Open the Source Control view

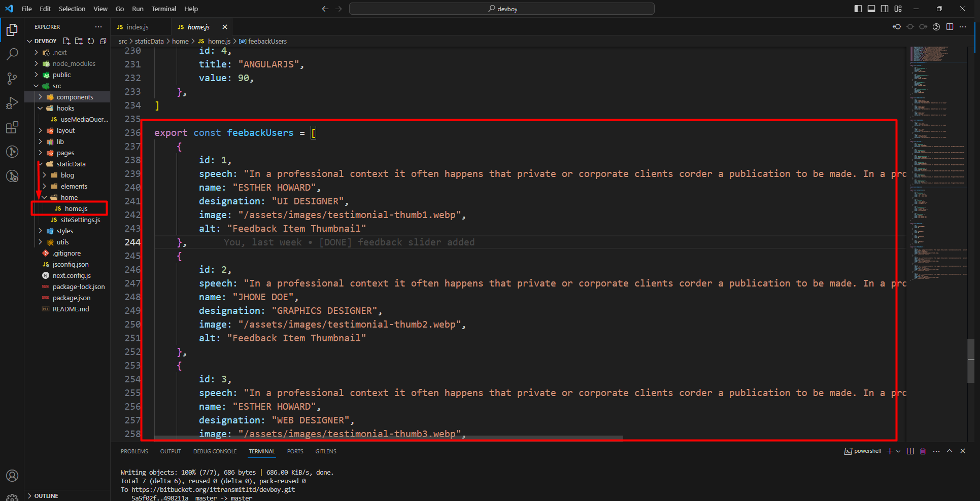tap(12, 78)
